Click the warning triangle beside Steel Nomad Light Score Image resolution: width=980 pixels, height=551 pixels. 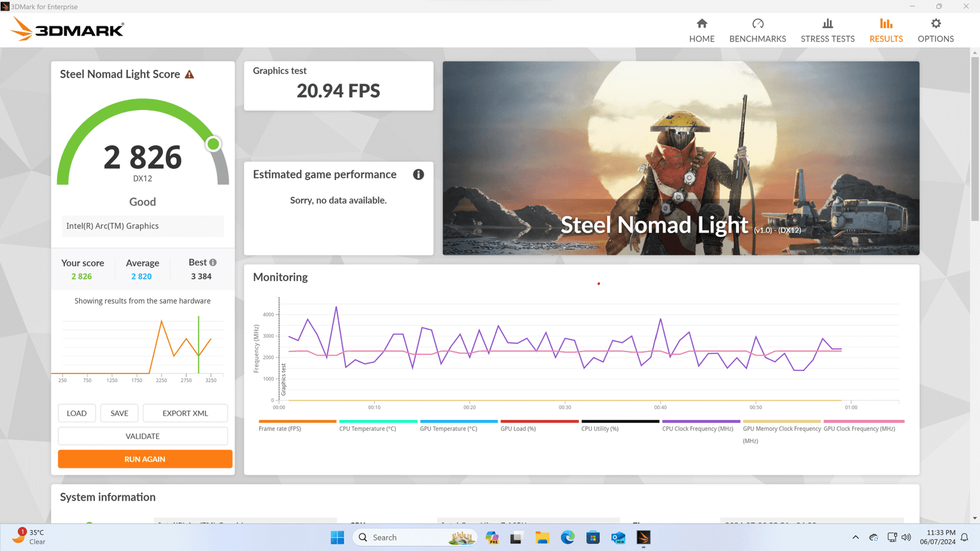tap(189, 75)
